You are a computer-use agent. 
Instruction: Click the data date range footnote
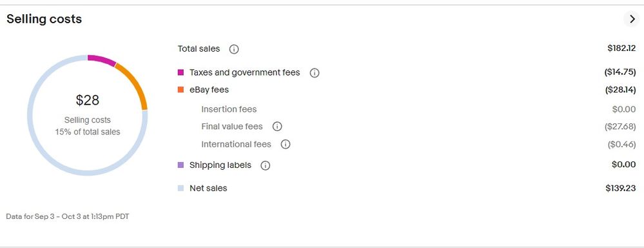pyautogui.click(x=67, y=216)
